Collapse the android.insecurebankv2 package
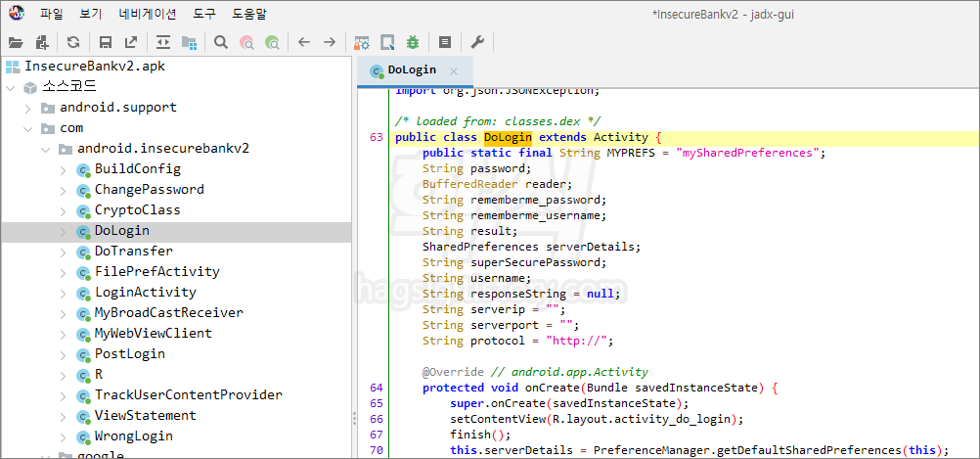The image size is (980, 459). (45, 150)
